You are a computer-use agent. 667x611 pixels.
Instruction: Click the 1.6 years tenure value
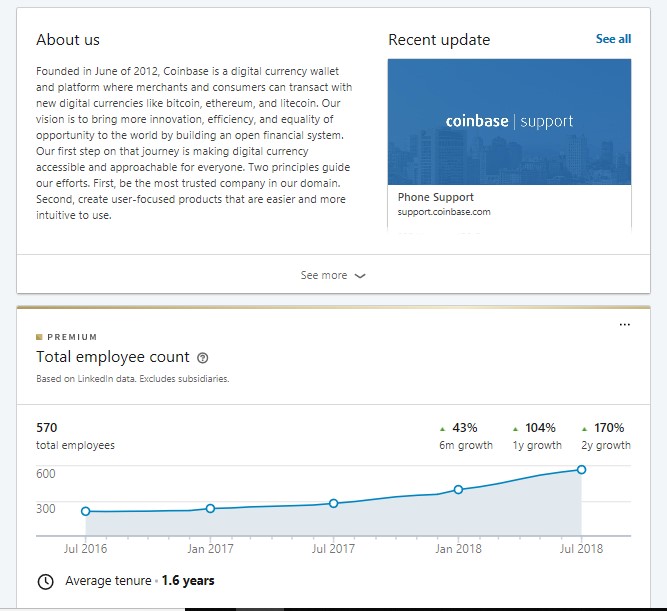(x=188, y=581)
